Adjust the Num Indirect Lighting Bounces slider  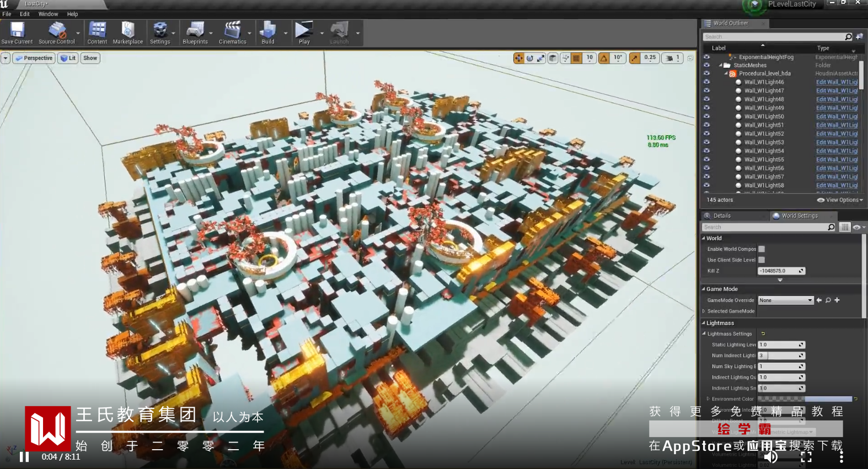[781, 356]
